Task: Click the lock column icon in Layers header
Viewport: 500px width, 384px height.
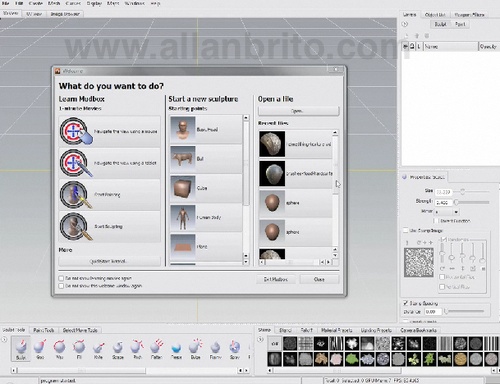Action: coord(413,47)
